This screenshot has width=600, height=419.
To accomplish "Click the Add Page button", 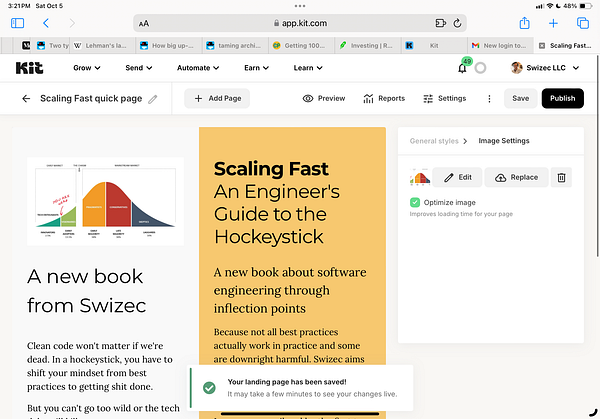I will coord(217,98).
